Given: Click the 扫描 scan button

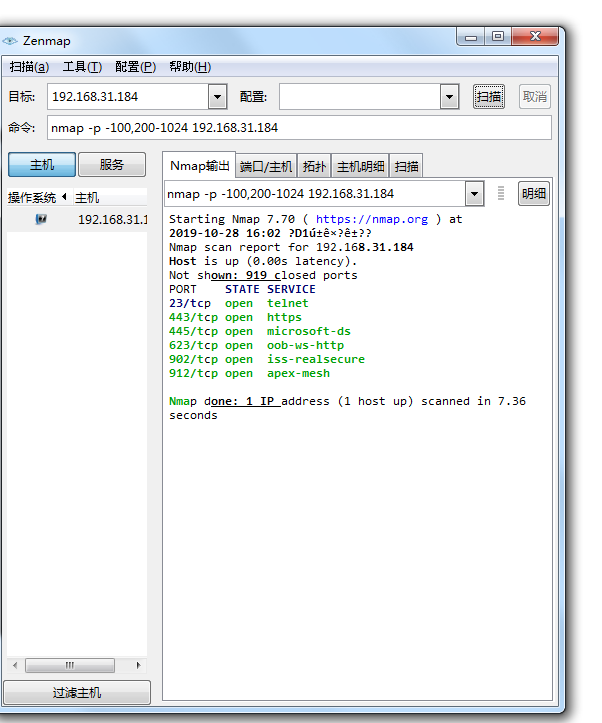Looking at the screenshot, I should [x=489, y=97].
